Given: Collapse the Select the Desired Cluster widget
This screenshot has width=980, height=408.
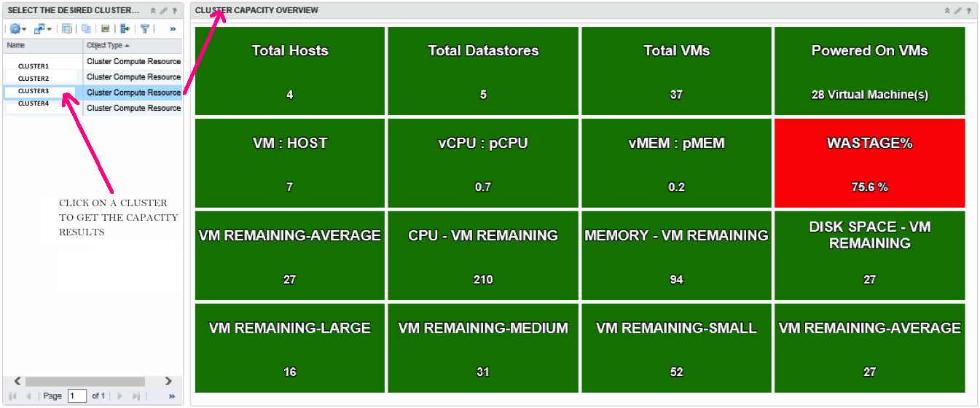Looking at the screenshot, I should [x=152, y=11].
